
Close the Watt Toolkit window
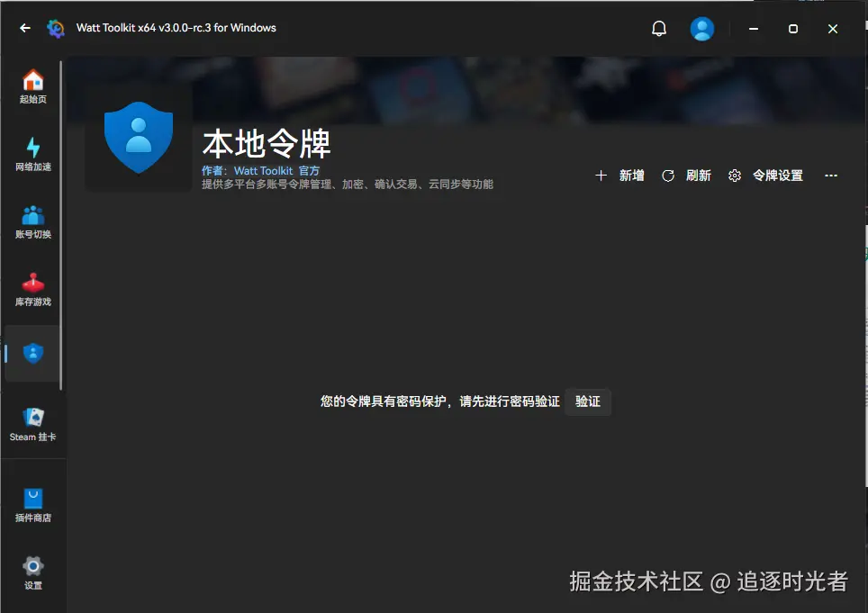pyautogui.click(x=833, y=29)
